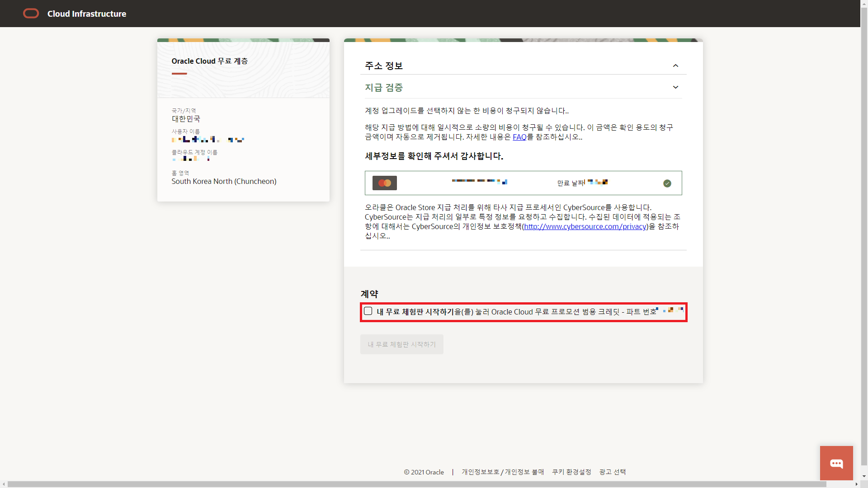
Task: Collapse the 주소 정보 section chevron
Action: (x=675, y=66)
